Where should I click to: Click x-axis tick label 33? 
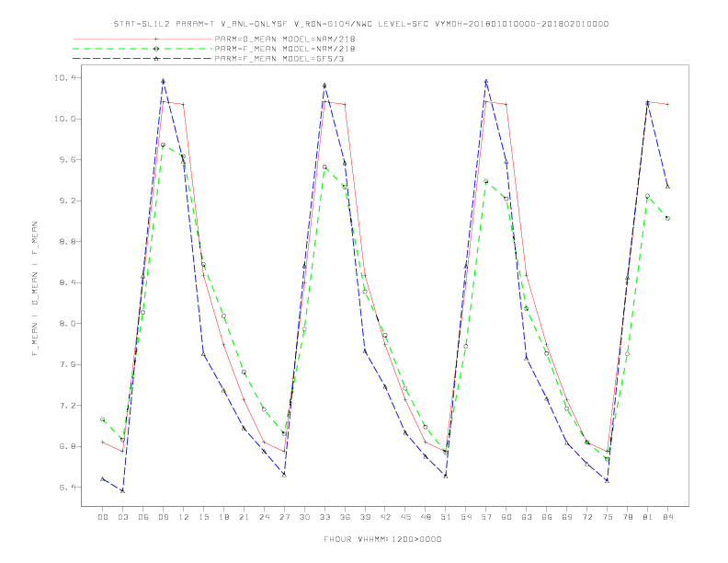click(324, 517)
